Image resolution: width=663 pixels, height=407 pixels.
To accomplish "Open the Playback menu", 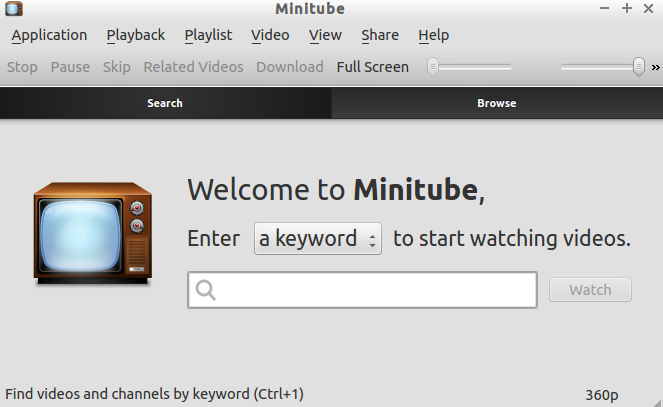I will (135, 36).
